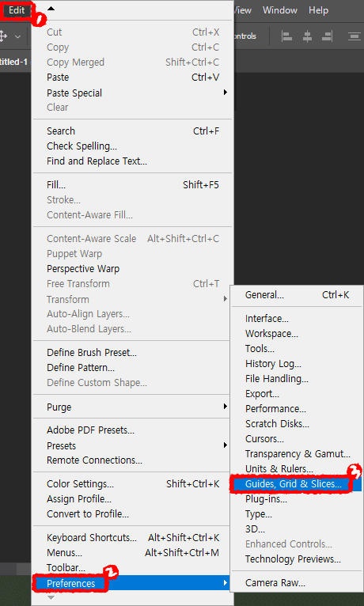The width and height of the screenshot is (364, 606).
Task: Open 3D preferences
Action: tap(297, 529)
